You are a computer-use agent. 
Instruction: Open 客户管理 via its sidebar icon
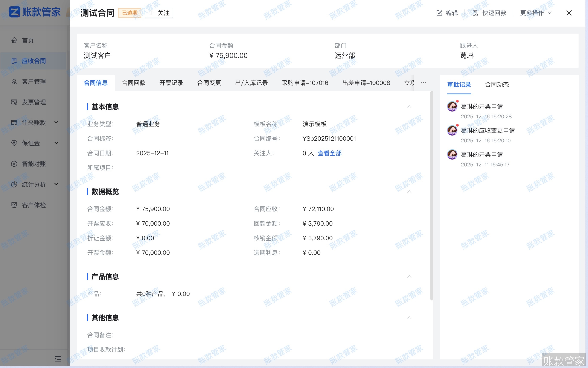tap(14, 81)
